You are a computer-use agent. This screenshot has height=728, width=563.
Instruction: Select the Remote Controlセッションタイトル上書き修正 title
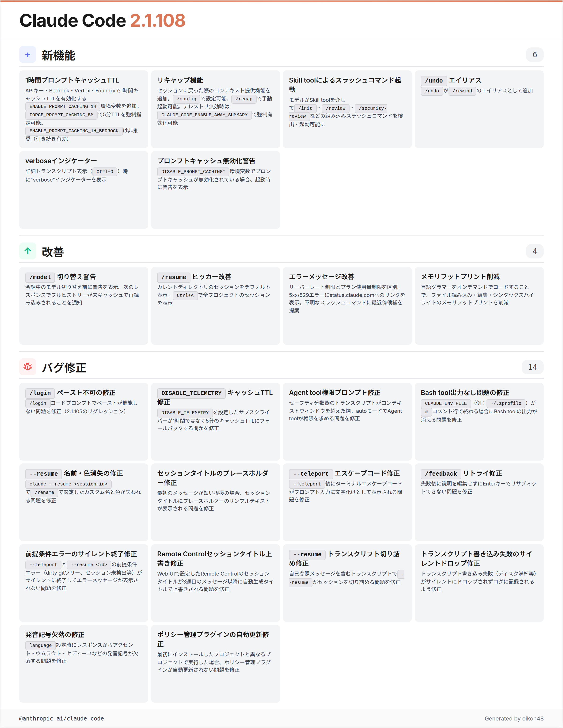214,559
